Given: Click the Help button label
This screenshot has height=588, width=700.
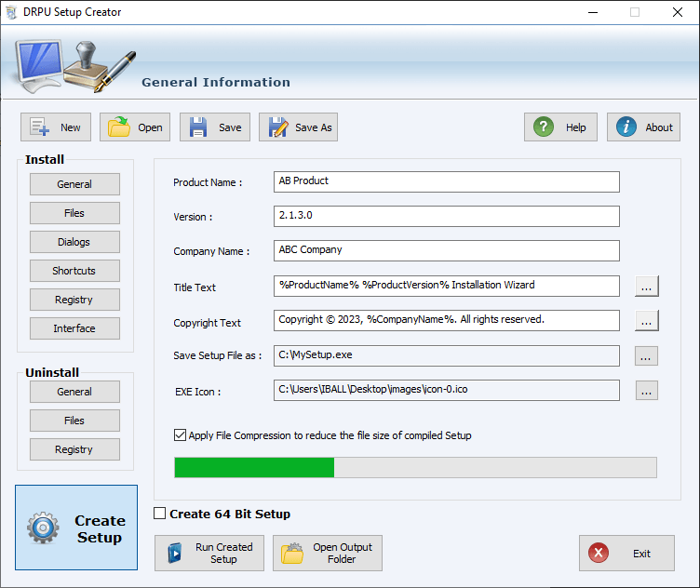Looking at the screenshot, I should [576, 127].
